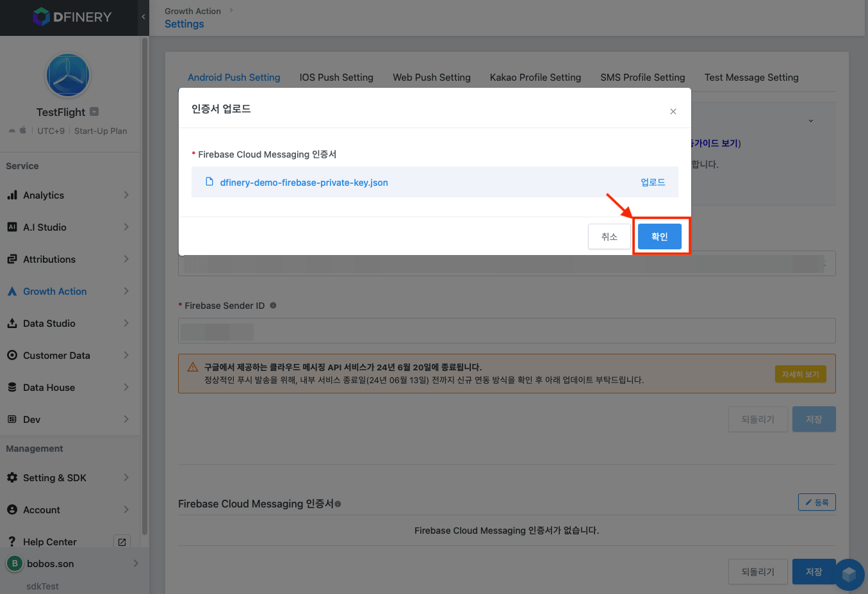Viewport: 868px width, 594px height.
Task: Collapse the guide panel chevron
Action: click(810, 120)
